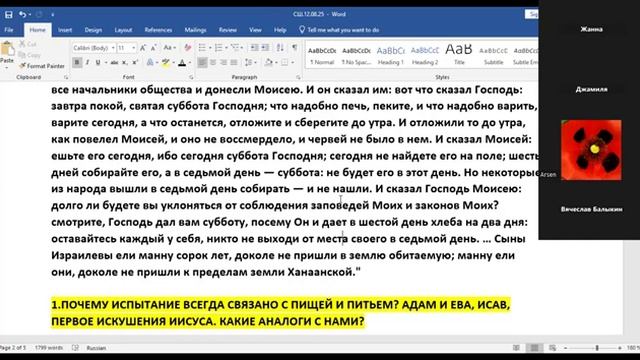
Task: Apply the Normal style
Action: [322, 56]
